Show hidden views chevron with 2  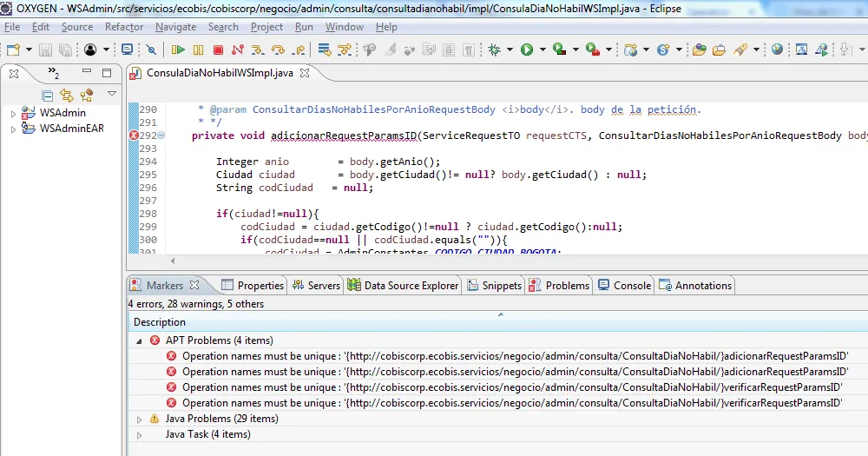click(x=53, y=73)
